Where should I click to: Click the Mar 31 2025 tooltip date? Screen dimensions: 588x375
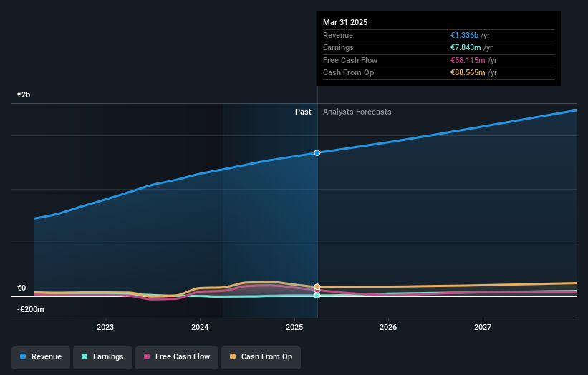click(x=345, y=22)
